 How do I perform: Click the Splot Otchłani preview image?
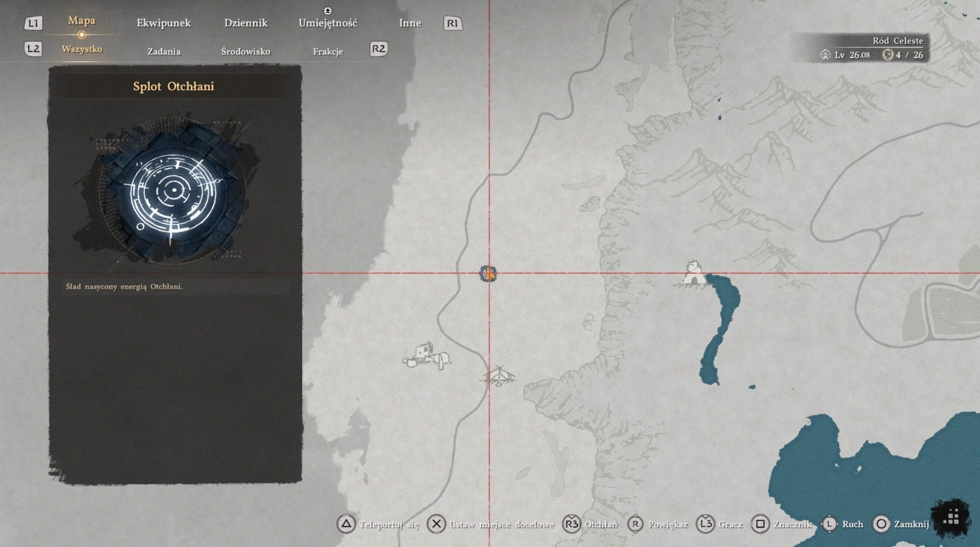pos(175,191)
